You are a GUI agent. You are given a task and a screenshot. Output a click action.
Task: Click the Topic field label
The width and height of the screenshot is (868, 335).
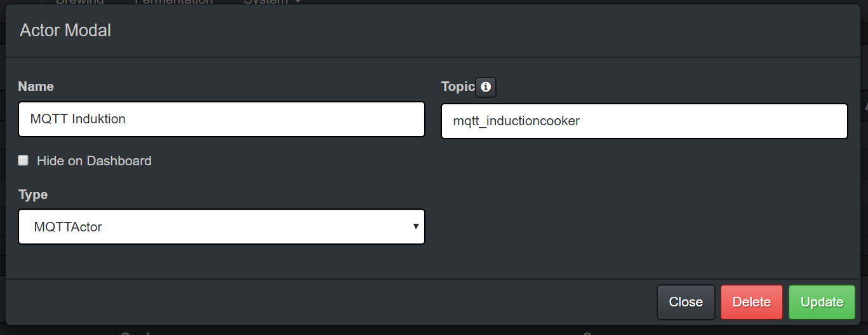[458, 86]
